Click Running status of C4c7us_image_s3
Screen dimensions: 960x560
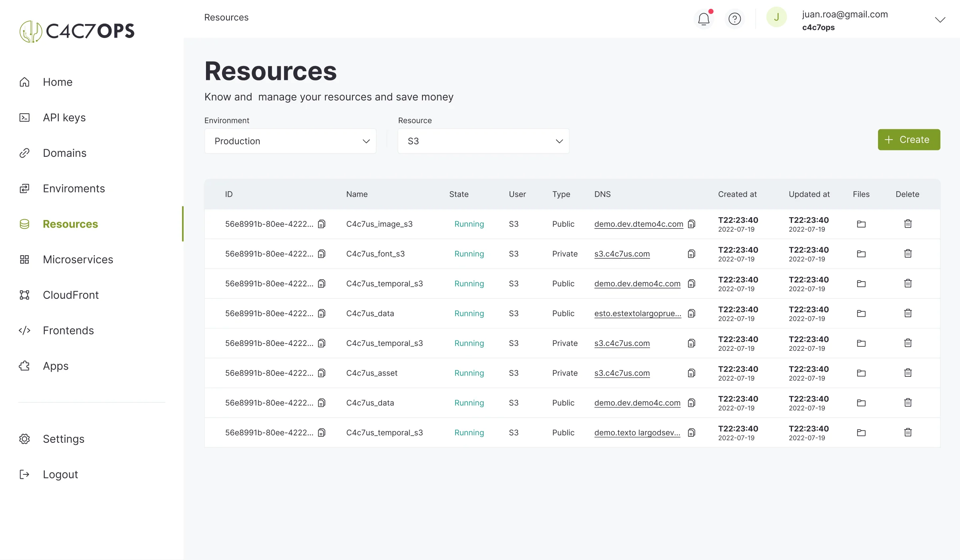pyautogui.click(x=469, y=224)
